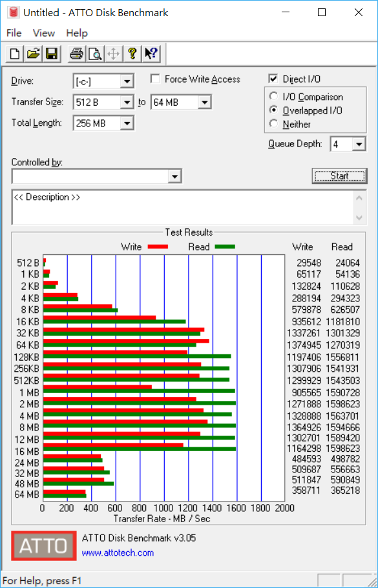Click the 2000 mark on the x-axis
This screenshot has width=378, height=588.
284,508
